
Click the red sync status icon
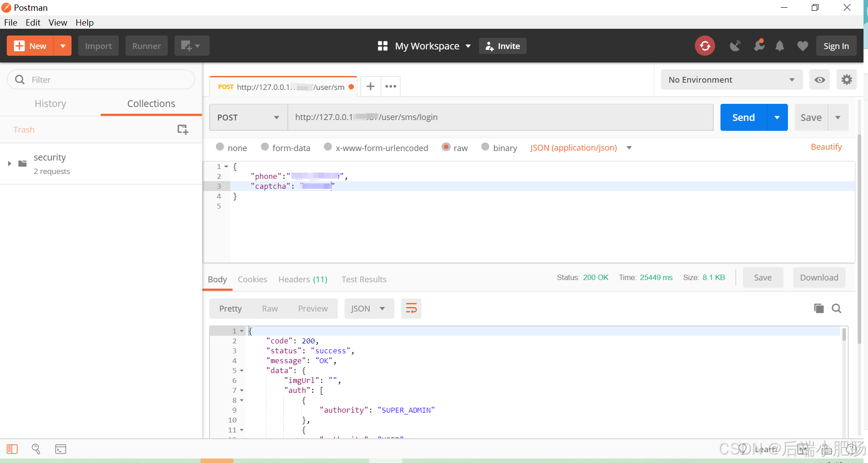click(705, 46)
